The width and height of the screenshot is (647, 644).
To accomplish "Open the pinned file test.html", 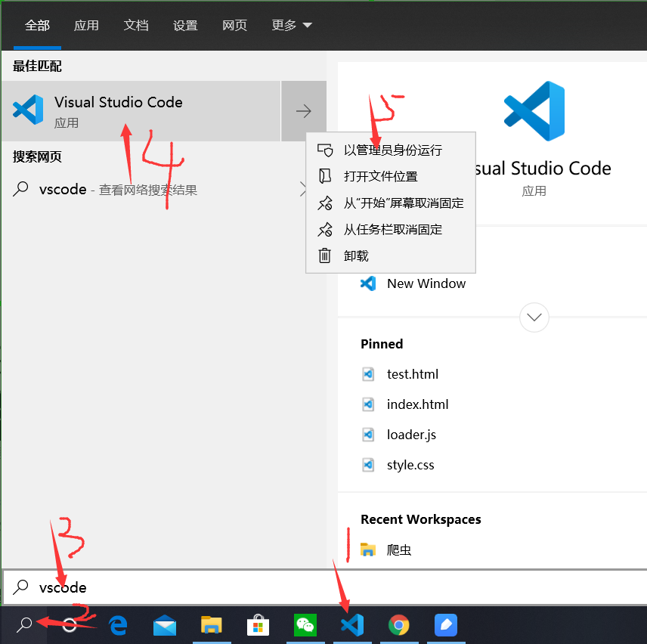I will pyautogui.click(x=413, y=373).
